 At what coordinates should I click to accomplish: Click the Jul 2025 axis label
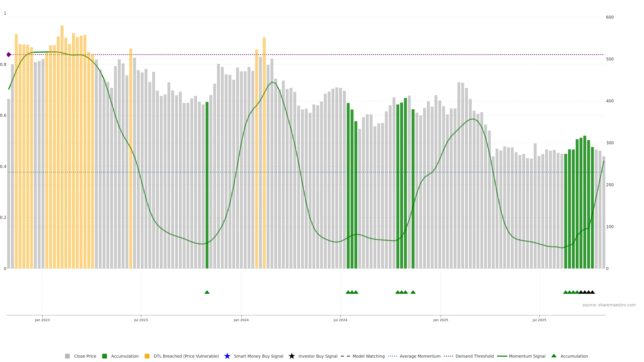point(539,320)
